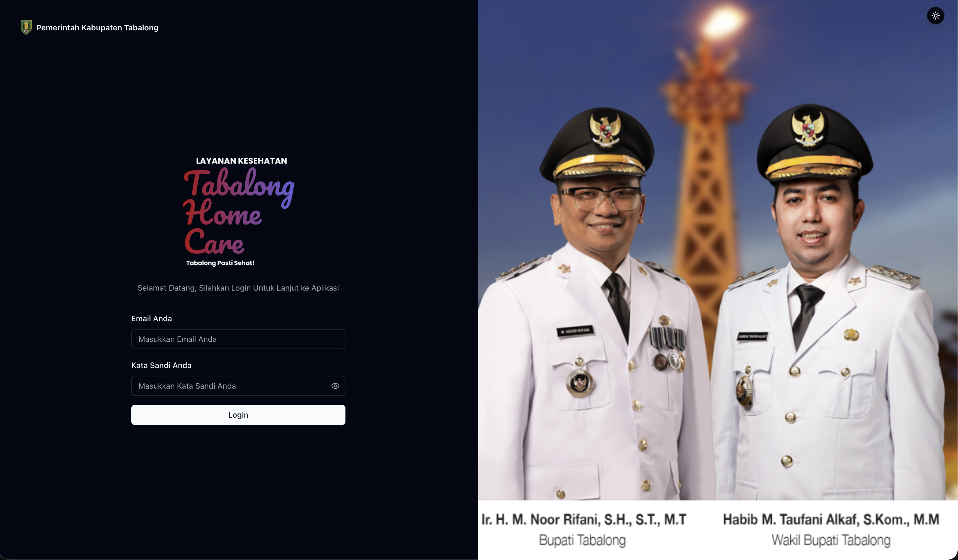The width and height of the screenshot is (958, 560).
Task: Click the Tabalong regency crest logo
Action: pos(26,27)
